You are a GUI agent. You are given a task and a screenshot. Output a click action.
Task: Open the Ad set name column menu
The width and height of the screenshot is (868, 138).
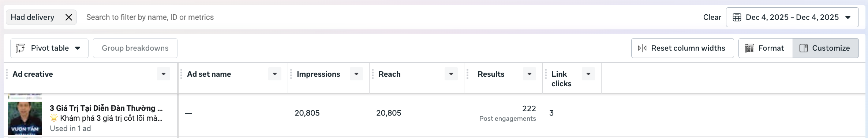275,74
